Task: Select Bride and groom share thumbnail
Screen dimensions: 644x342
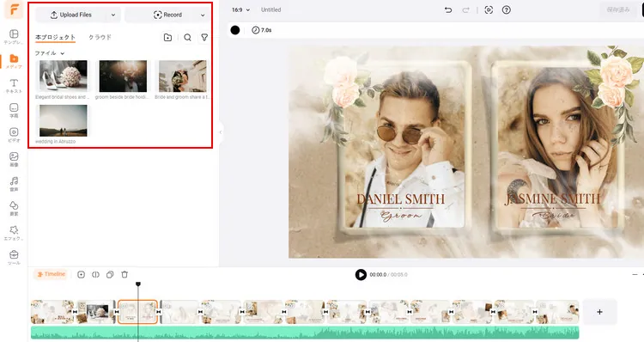Action: (182, 76)
